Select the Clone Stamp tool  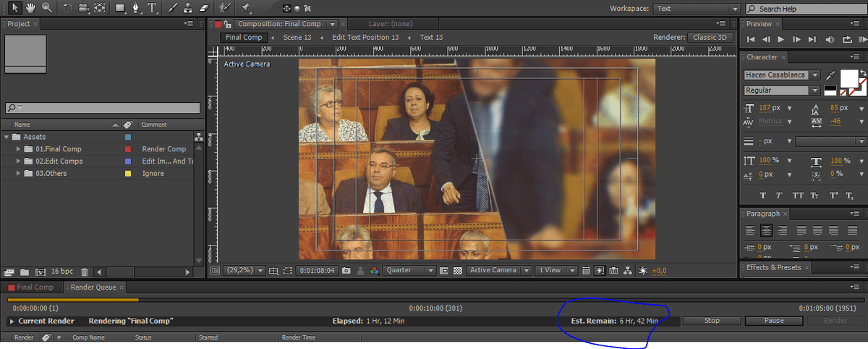[187, 9]
